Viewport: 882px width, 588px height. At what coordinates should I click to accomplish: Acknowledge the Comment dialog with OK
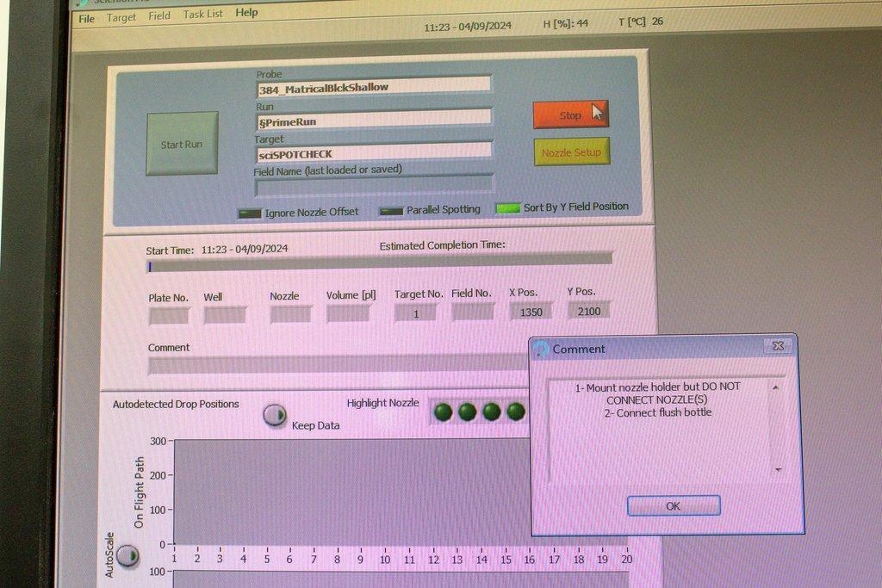tap(673, 505)
